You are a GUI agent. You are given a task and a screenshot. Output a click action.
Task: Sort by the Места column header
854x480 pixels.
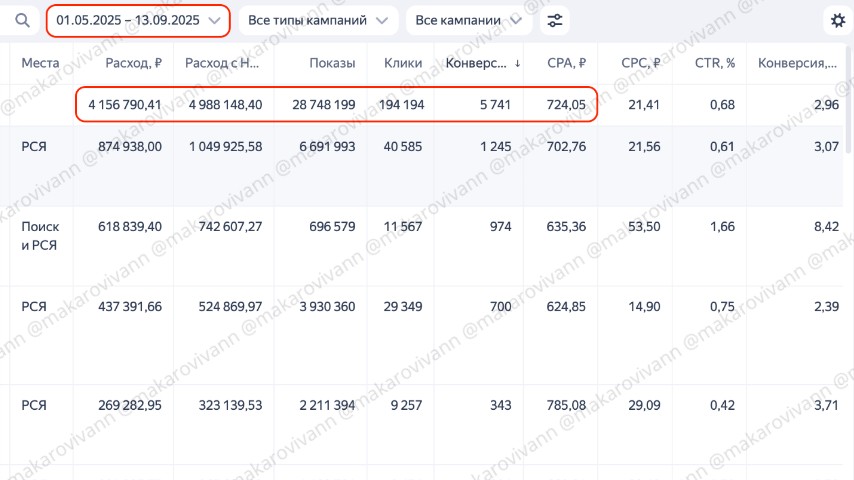pyautogui.click(x=41, y=63)
